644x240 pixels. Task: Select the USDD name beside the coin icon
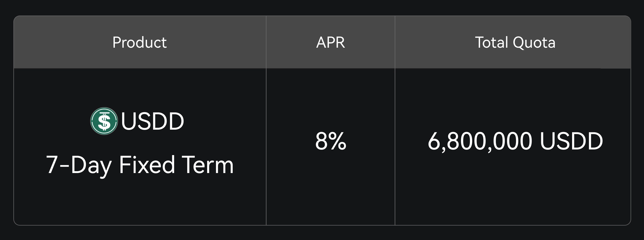(152, 121)
